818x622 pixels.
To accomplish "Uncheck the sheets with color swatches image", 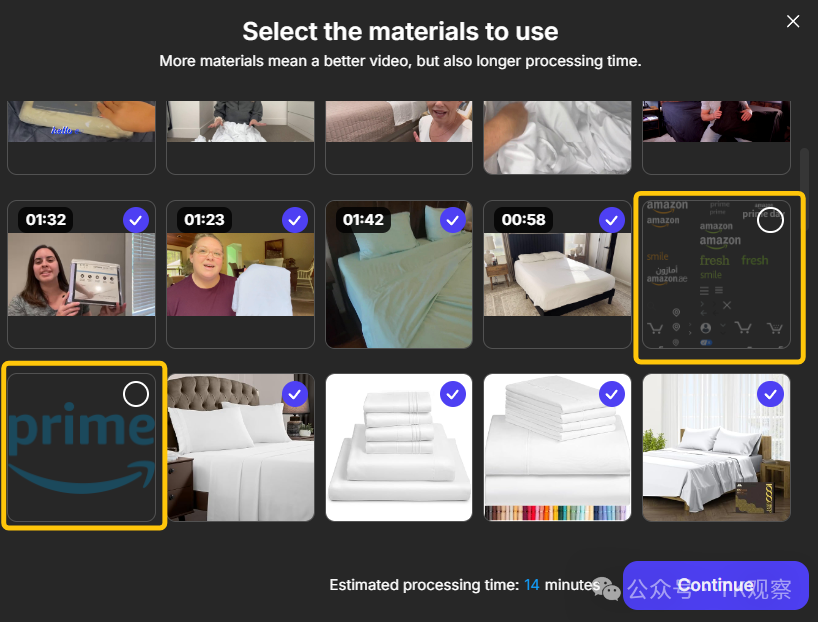I will point(612,394).
